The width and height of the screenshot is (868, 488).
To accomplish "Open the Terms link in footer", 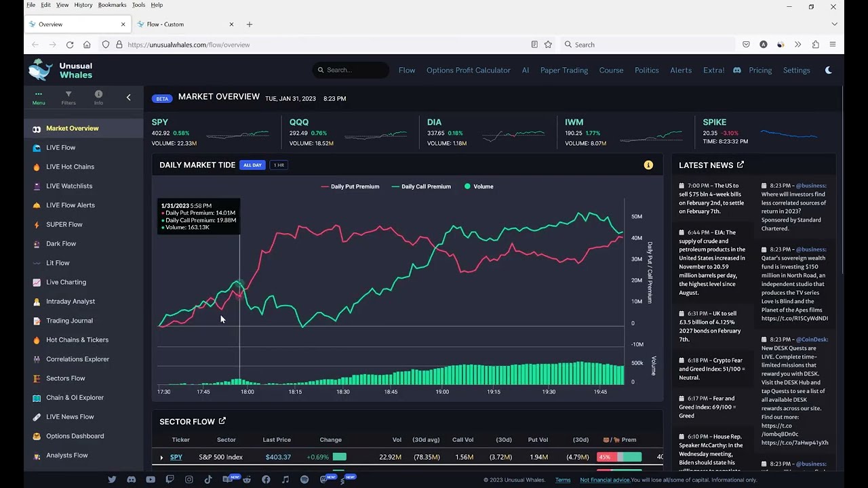I will [x=563, y=480].
